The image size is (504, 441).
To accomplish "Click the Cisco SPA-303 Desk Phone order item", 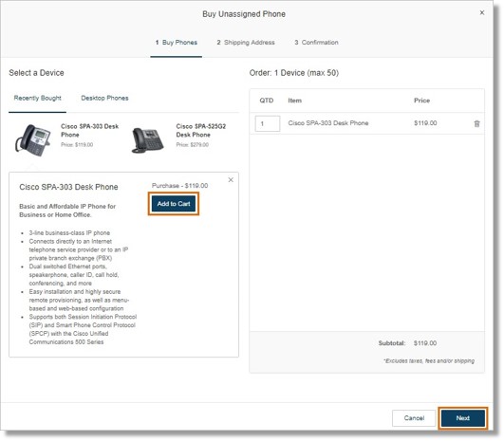I will click(x=328, y=123).
